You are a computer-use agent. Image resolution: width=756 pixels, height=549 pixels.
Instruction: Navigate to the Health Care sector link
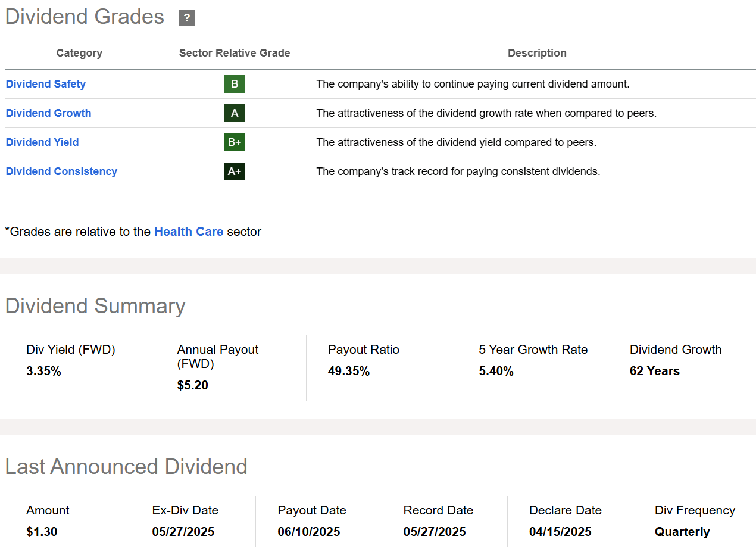pyautogui.click(x=189, y=232)
